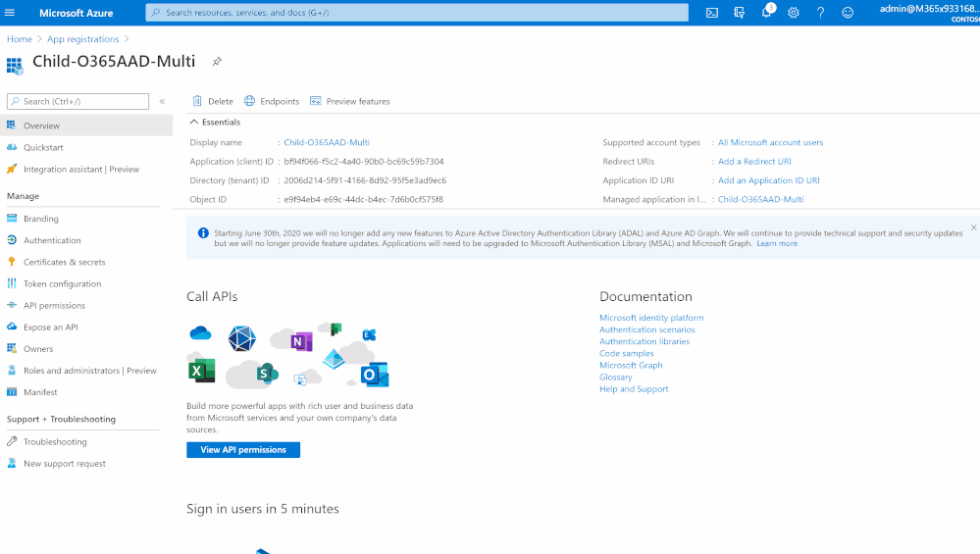
Task: Select the Application (client) ID value
Action: tap(364, 161)
